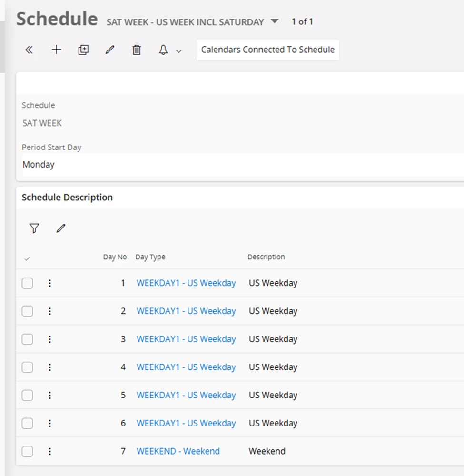Open the filter funnel in Schedule Description
464x476 pixels.
point(34,228)
